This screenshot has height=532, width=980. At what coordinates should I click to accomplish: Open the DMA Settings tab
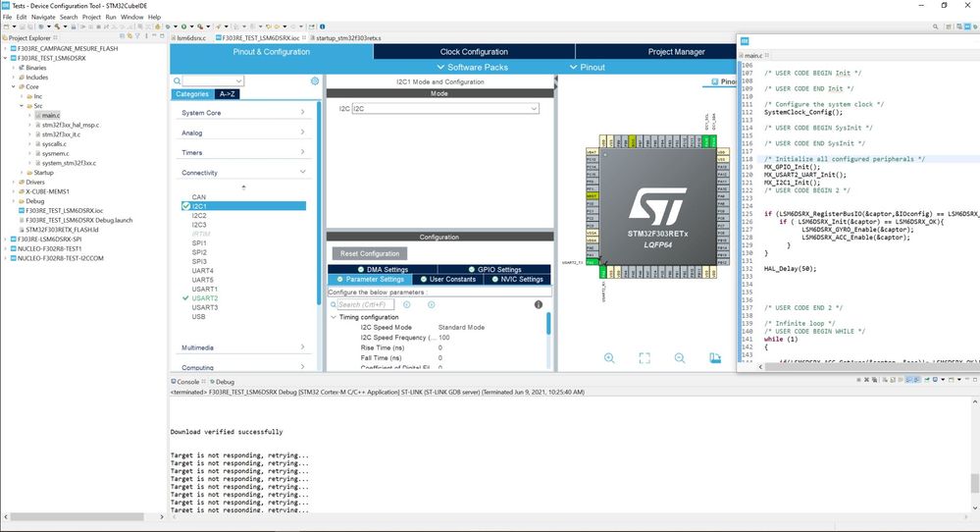coord(383,270)
